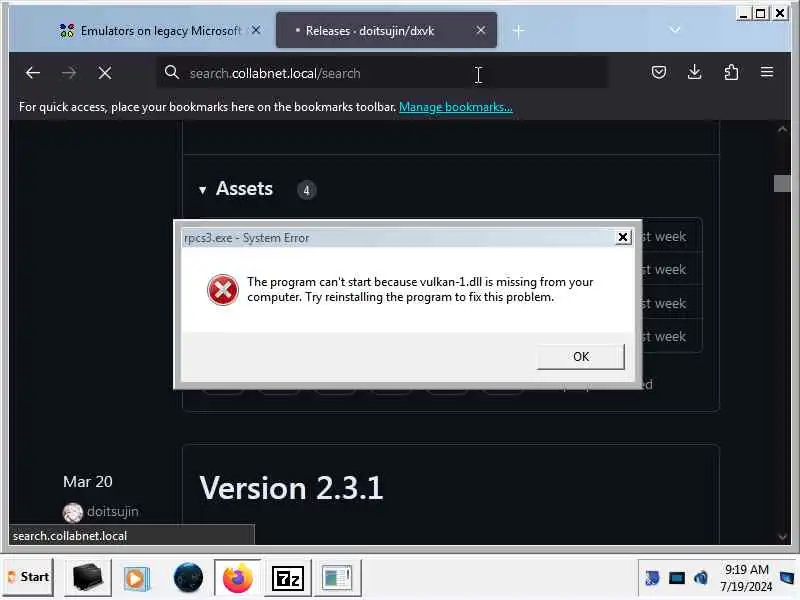Open the Pocket save icon

(659, 72)
